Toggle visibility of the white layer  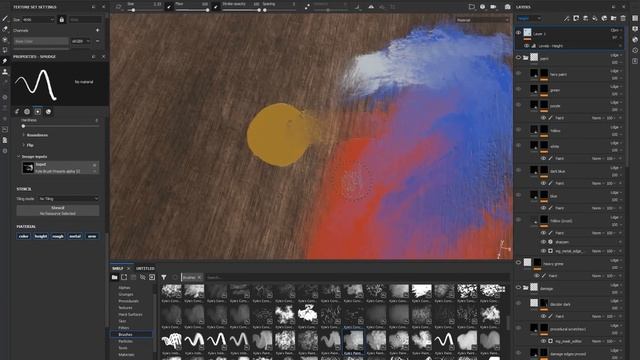(518, 145)
